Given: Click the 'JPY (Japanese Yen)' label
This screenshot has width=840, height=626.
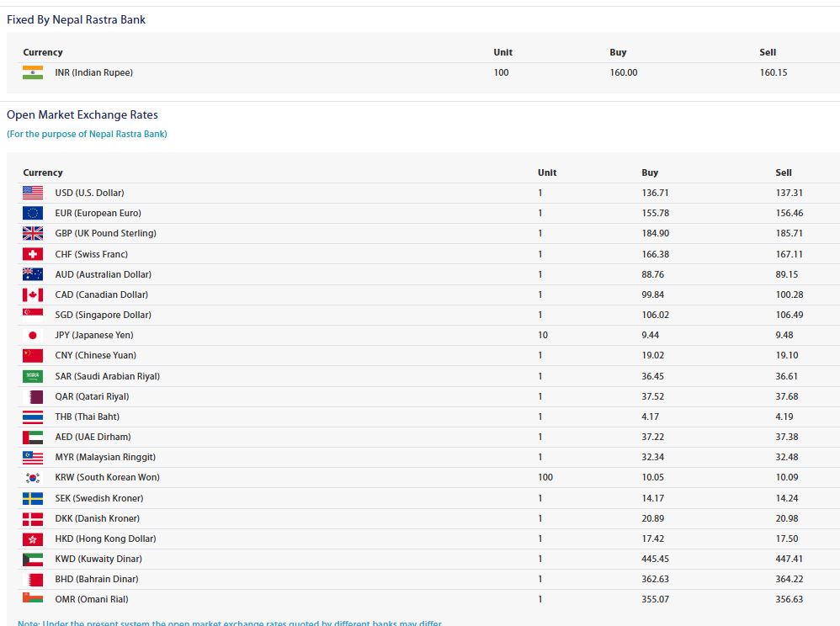Looking at the screenshot, I should click(x=93, y=335).
